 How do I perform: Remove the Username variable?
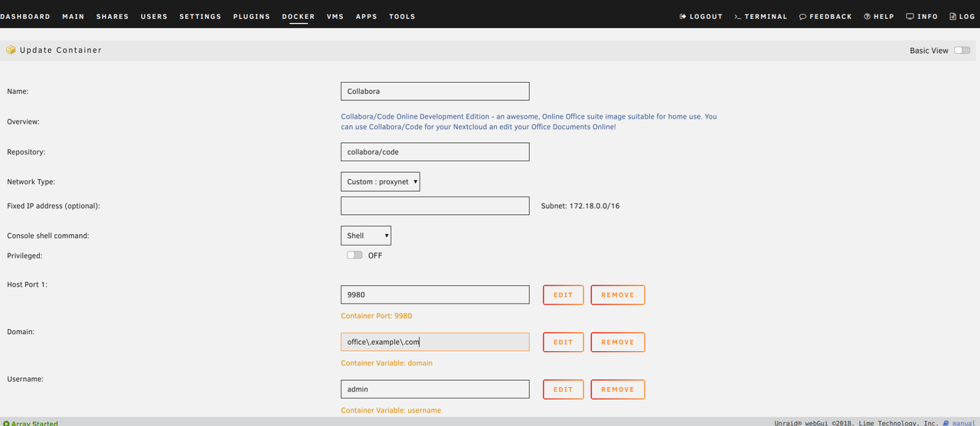[x=618, y=389]
